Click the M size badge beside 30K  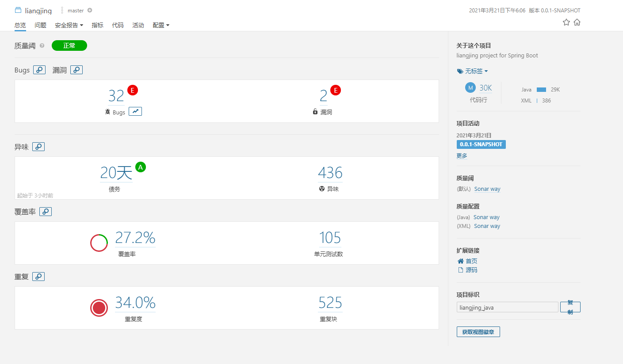(x=470, y=87)
